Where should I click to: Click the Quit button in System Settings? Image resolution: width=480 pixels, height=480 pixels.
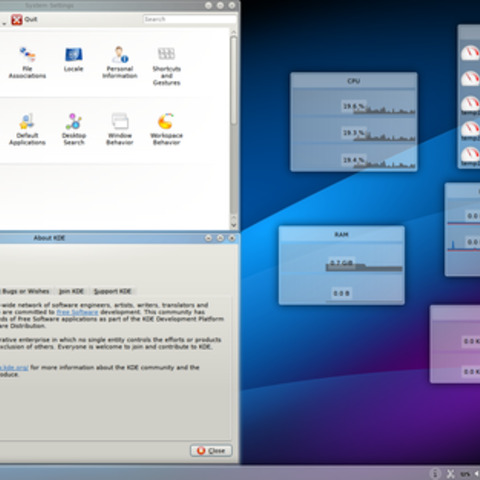pos(24,19)
